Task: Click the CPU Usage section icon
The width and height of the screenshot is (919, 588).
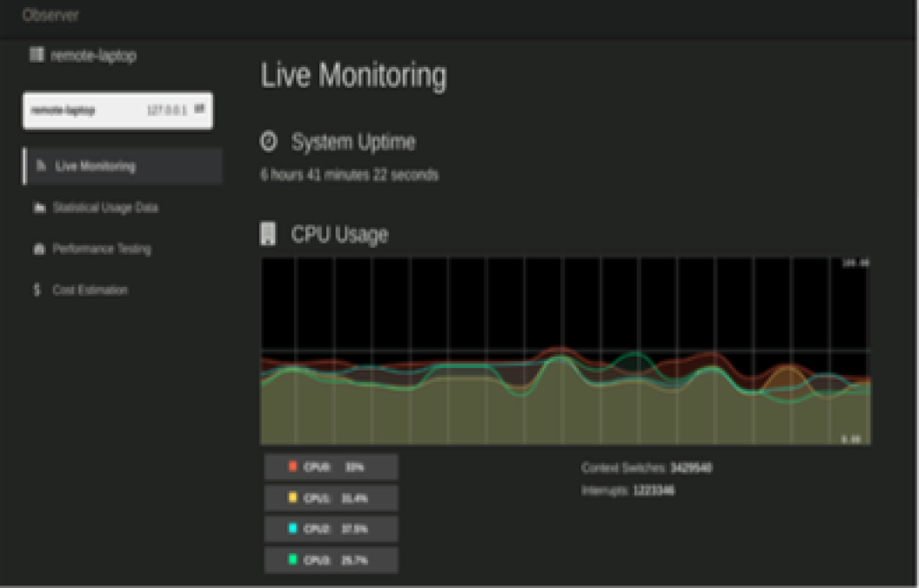Action: tap(269, 234)
